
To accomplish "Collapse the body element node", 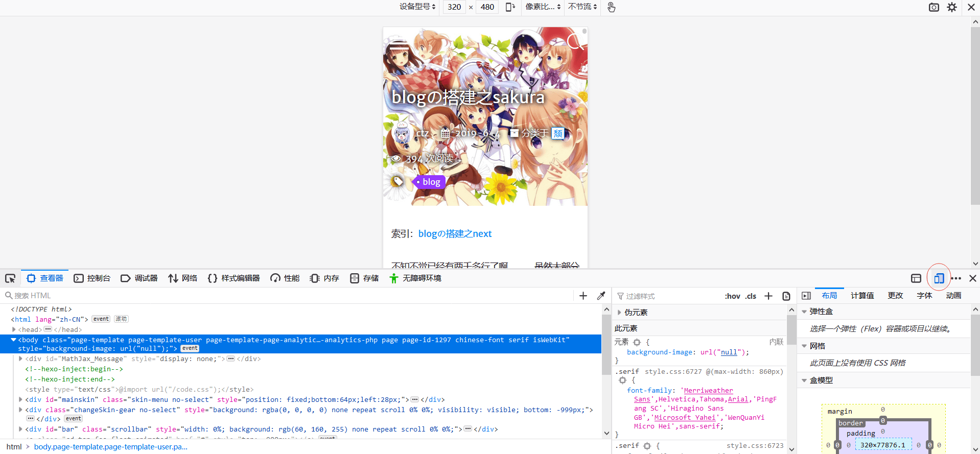I will [x=14, y=340].
